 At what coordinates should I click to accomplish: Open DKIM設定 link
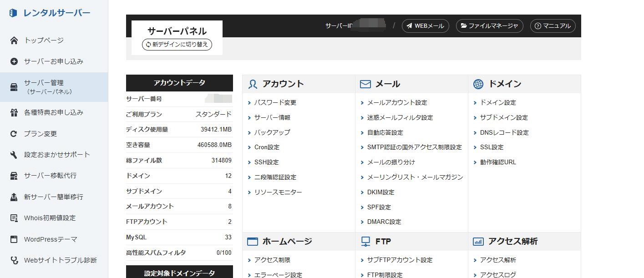tap(381, 192)
